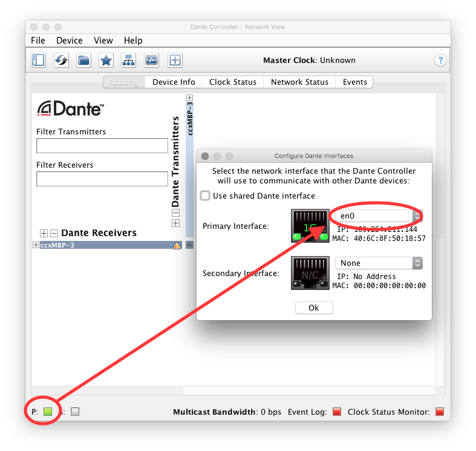The height and width of the screenshot is (451, 476).
Task: Click the Secondary Interface N/C port icon
Action: (310, 273)
